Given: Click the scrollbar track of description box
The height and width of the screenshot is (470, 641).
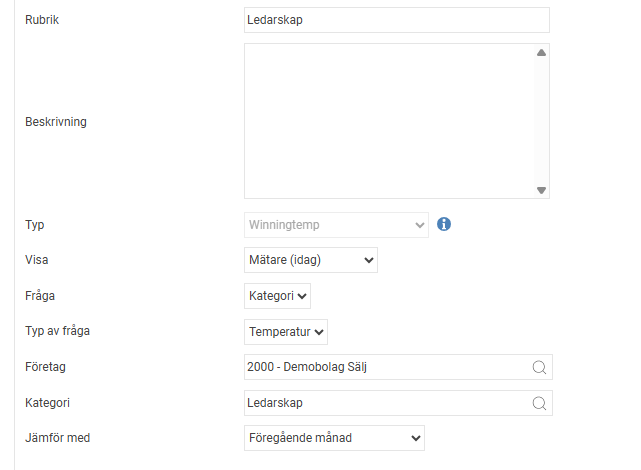Looking at the screenshot, I should (x=541, y=121).
